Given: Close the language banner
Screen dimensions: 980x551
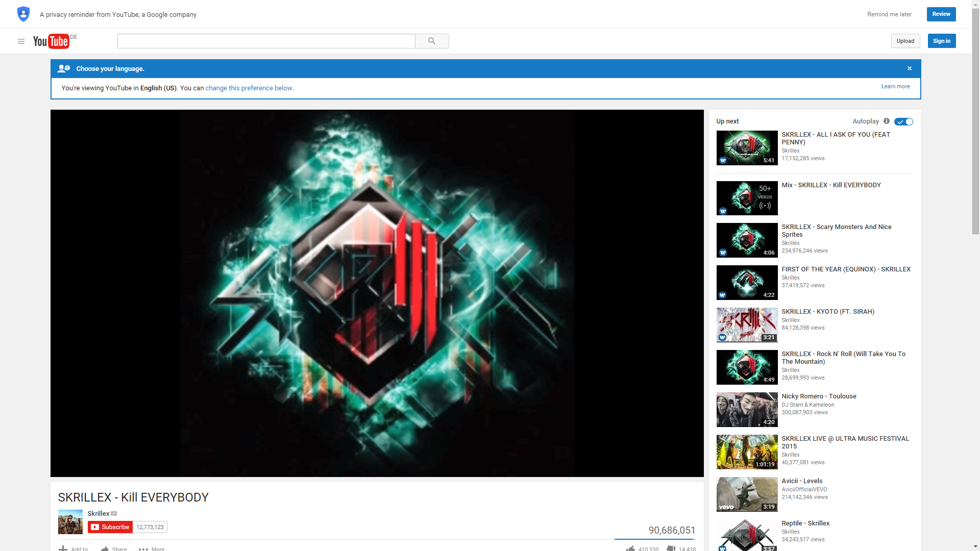Looking at the screenshot, I should click(x=909, y=68).
